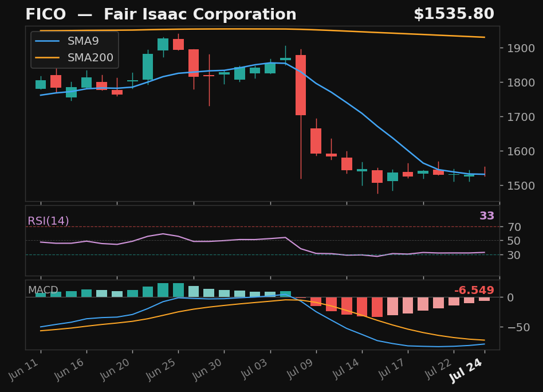The width and height of the screenshot is (543, 392).
Task: Click the Jul 17 date label
Action: (x=391, y=369)
